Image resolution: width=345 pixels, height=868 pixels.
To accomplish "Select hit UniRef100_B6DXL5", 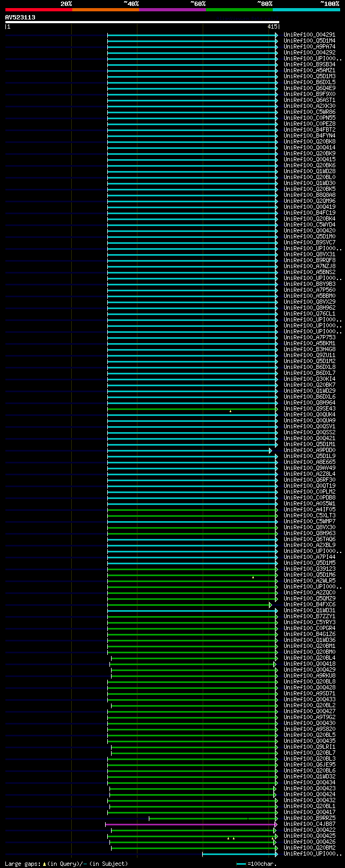I will point(309,82).
